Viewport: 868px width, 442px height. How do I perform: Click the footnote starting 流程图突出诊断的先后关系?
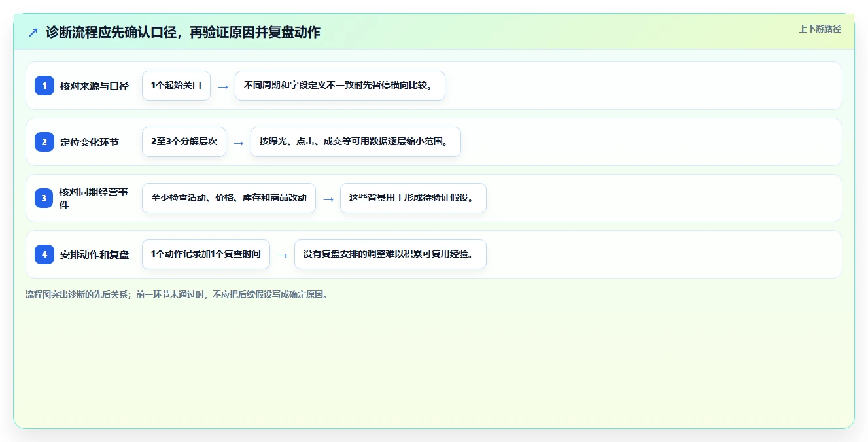(178, 294)
